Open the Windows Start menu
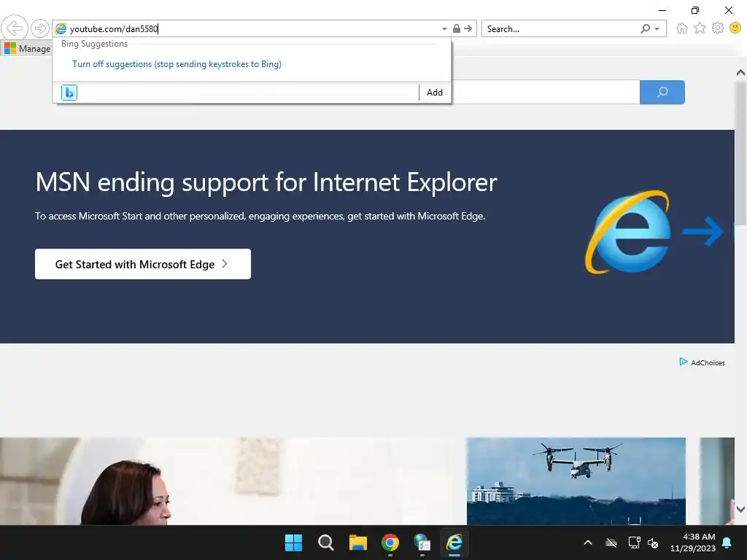This screenshot has width=747, height=560. [x=293, y=542]
